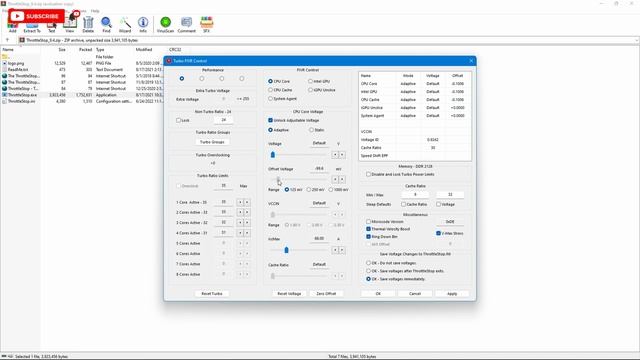640x360 pixels.
Task: Run VirusScan from the WinRAR toolbar
Action: (x=165, y=24)
